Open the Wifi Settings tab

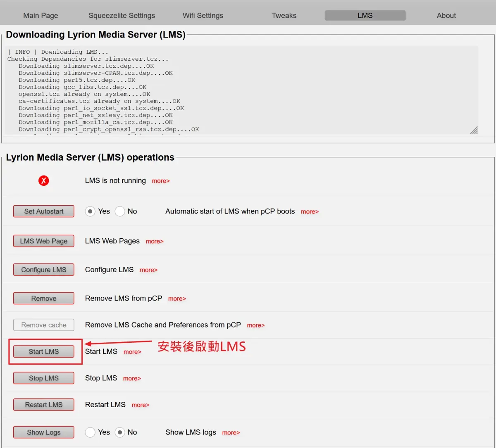203,15
